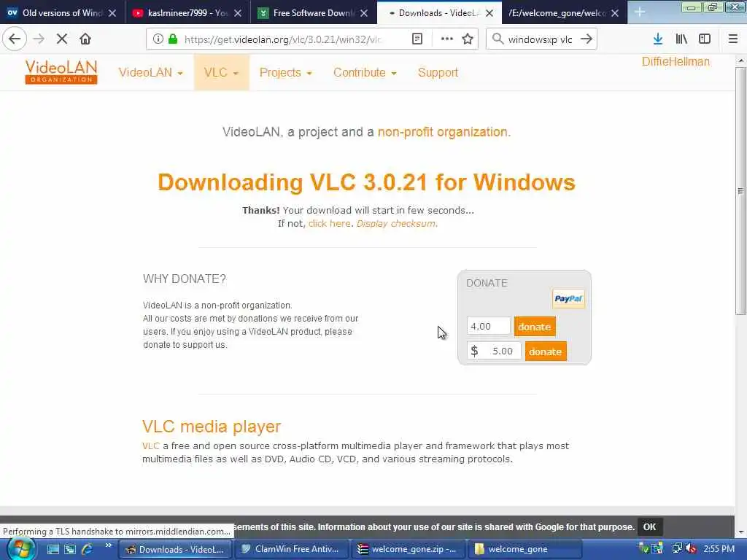Expand quick launch overflow chevron
The image size is (747, 560).
pyautogui.click(x=108, y=545)
